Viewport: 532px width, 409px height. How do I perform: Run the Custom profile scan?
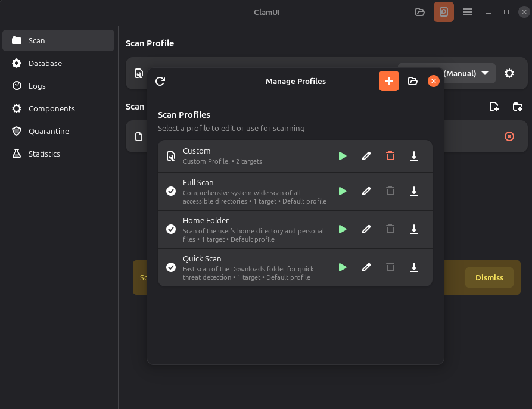[x=343, y=156]
